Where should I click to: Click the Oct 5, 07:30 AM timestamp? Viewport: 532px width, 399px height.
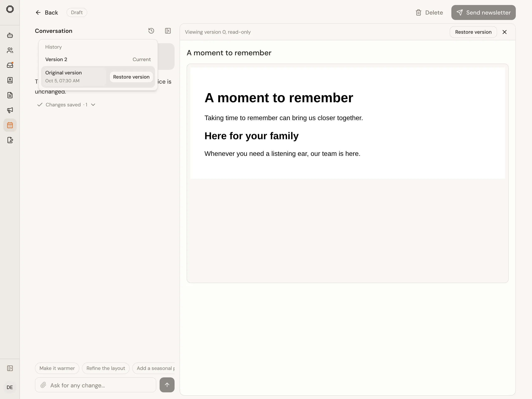pos(62,81)
